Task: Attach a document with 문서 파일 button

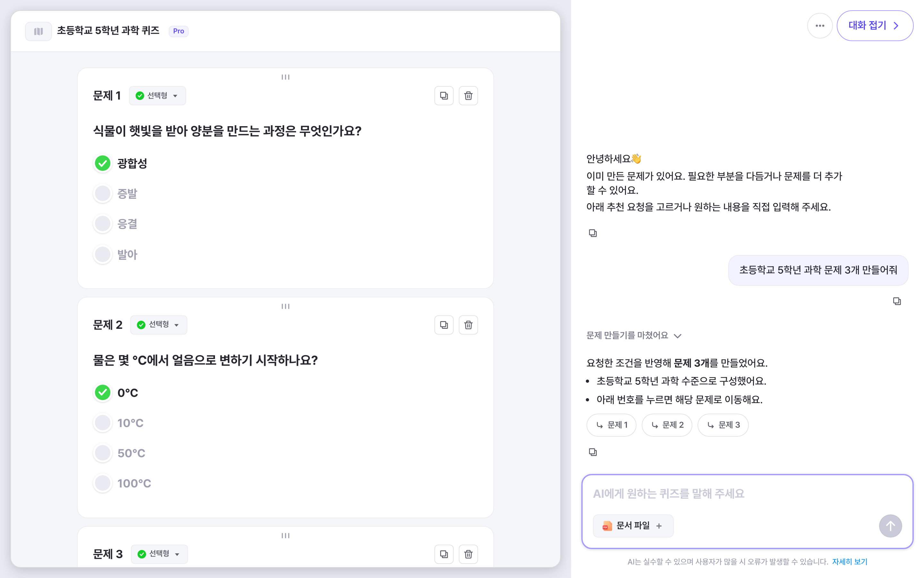Action: (633, 526)
